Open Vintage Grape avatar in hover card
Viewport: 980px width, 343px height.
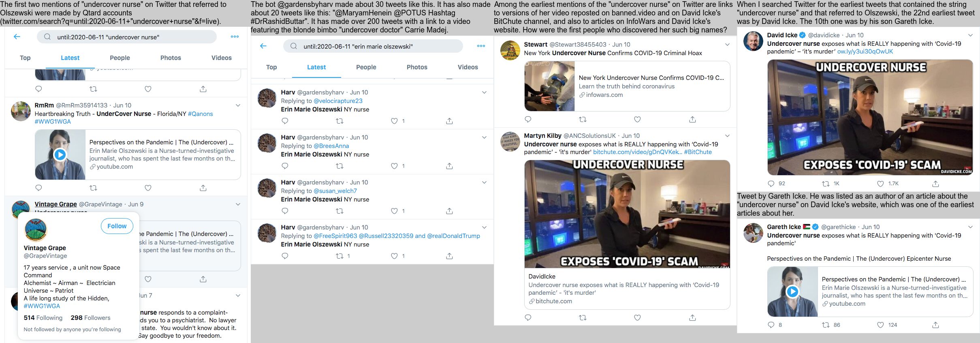click(36, 229)
